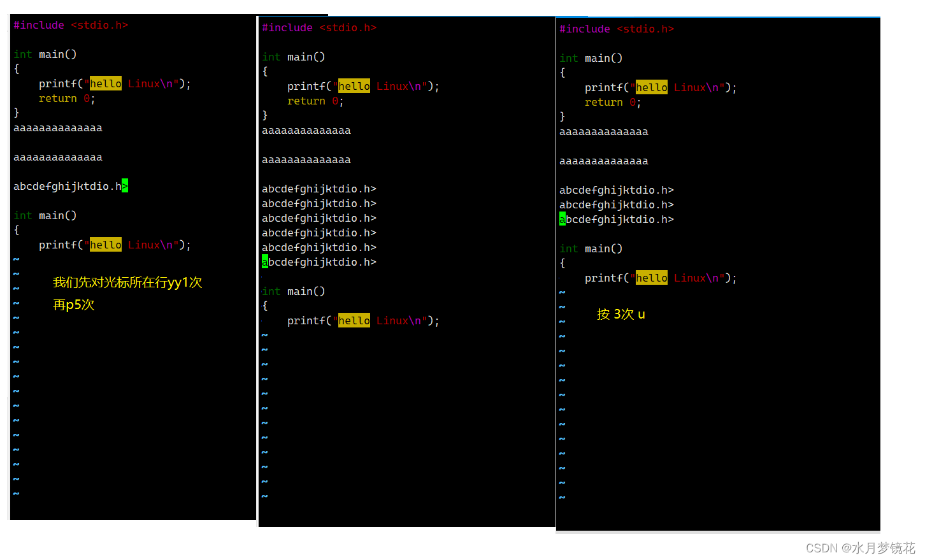Click third 'abcdefghijktdio.h>' line in middle pane
Viewport: 925px width, 560px height.
pos(319,219)
